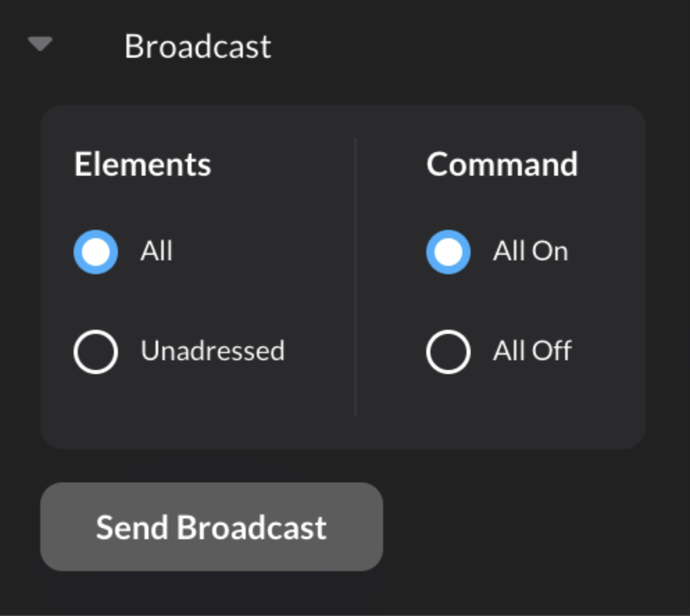Collapse the Broadcast section with the triangle arrow
690x616 pixels.
tap(40, 44)
